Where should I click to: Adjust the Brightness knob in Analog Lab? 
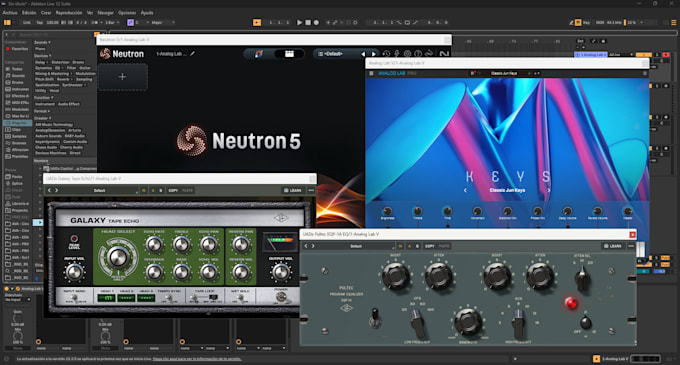coord(387,211)
